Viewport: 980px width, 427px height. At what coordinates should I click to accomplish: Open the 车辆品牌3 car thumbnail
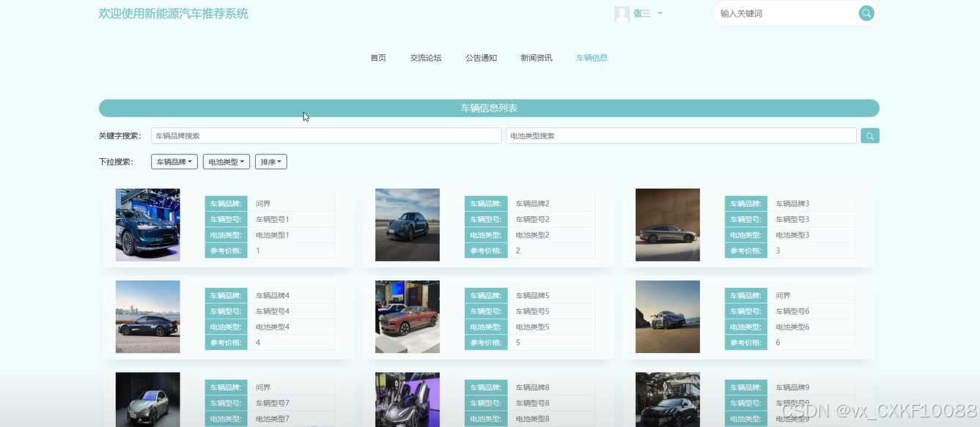668,225
